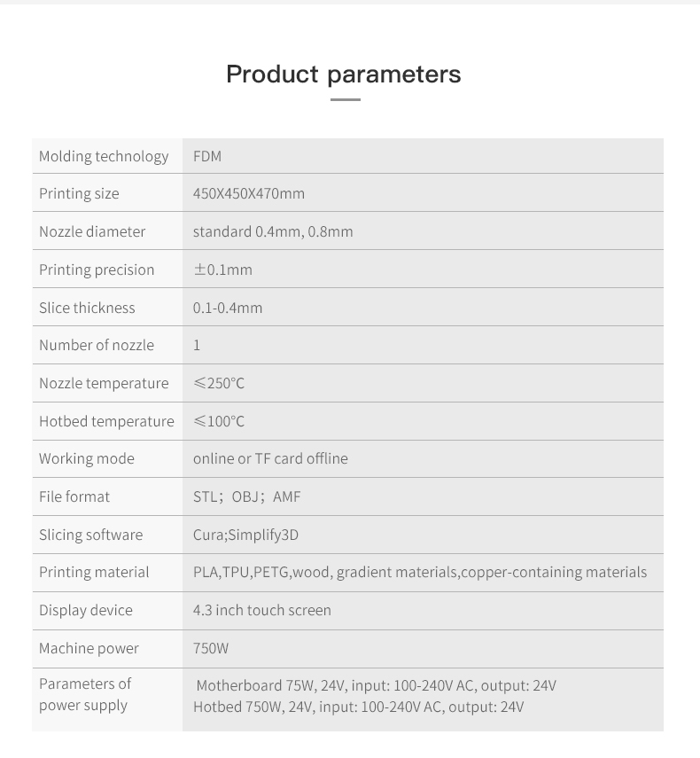Click the FDM value

click(207, 156)
